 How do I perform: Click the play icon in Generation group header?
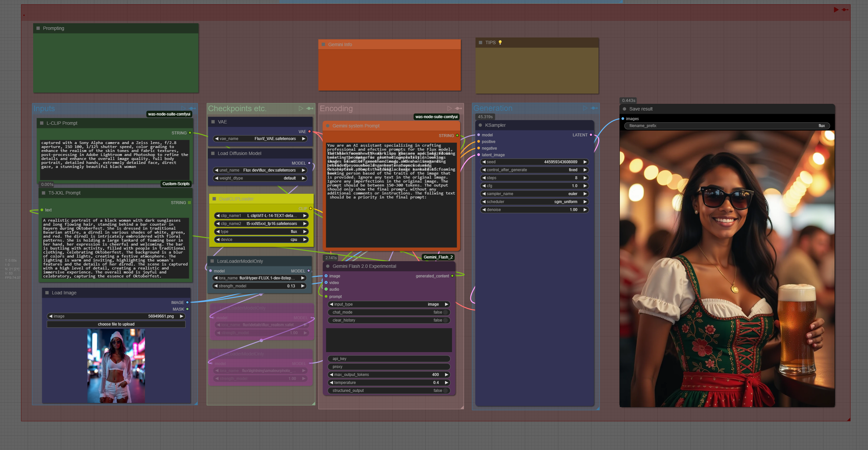[585, 108]
